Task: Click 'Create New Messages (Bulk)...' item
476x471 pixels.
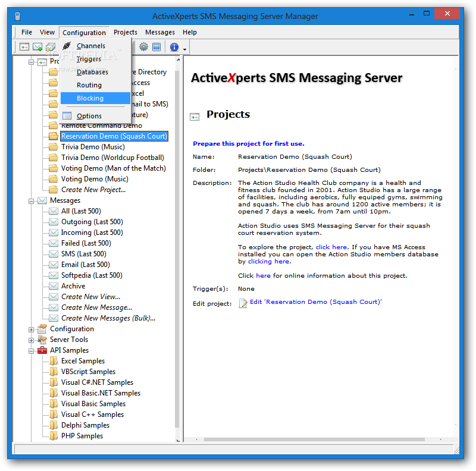Action: (x=108, y=318)
